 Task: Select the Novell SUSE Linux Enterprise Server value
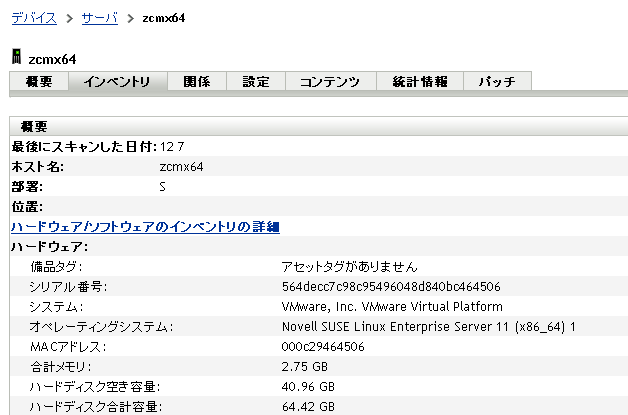coord(429,327)
